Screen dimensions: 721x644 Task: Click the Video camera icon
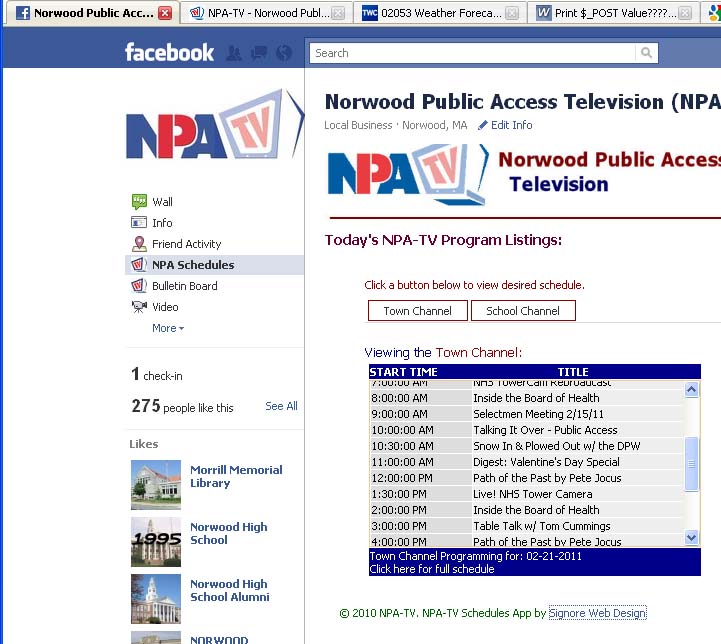click(139, 307)
